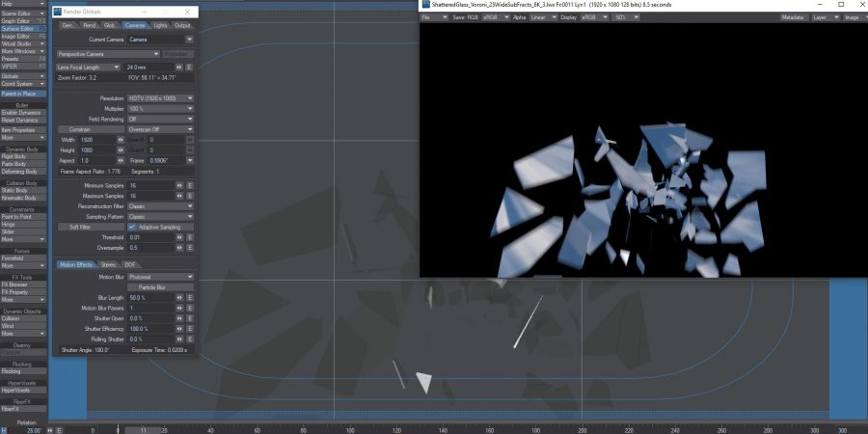Open the Surface Editor

(19, 29)
